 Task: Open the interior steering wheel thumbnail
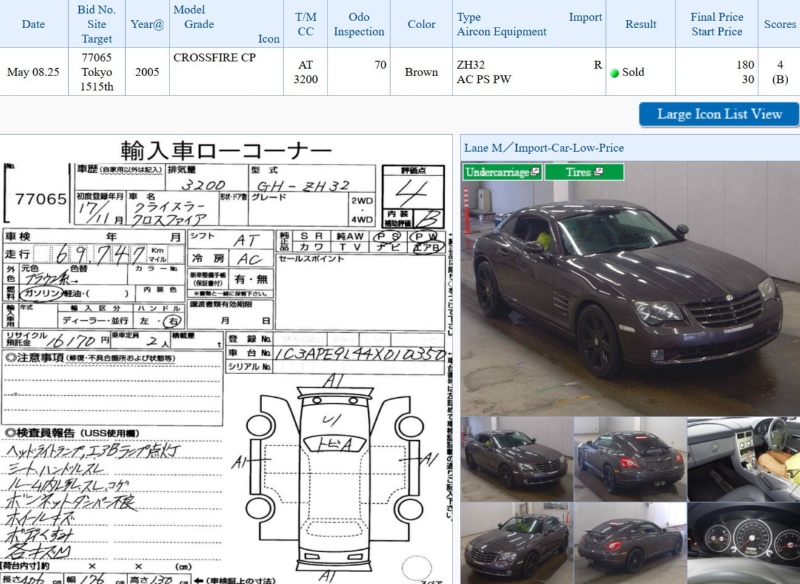(742, 459)
